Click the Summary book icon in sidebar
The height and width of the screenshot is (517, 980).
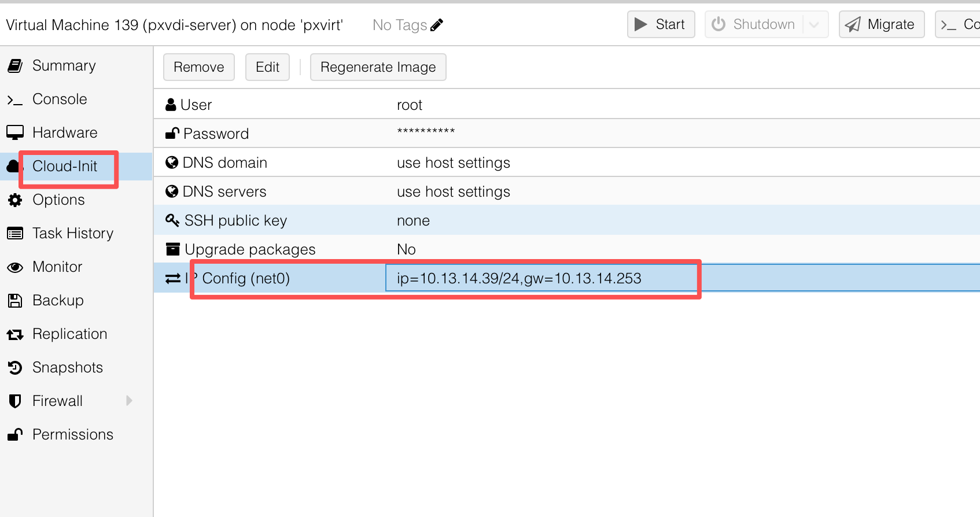click(15, 66)
